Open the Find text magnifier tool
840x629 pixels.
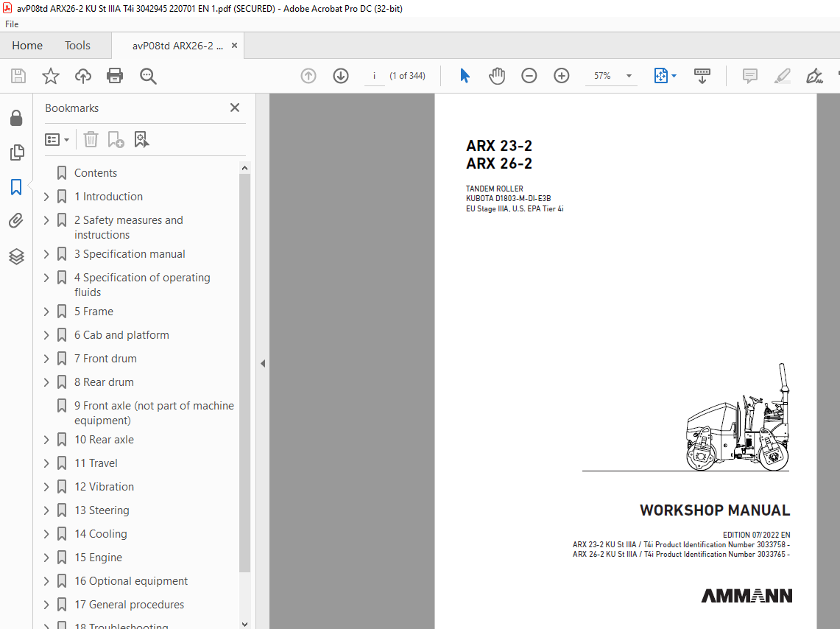[x=148, y=76]
